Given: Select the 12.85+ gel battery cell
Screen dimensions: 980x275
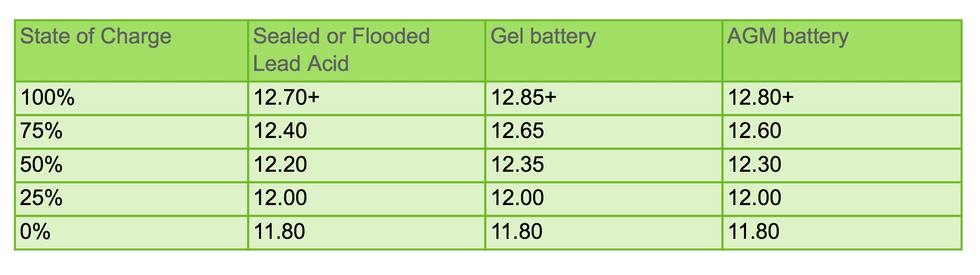Looking at the screenshot, I should (x=604, y=98).
